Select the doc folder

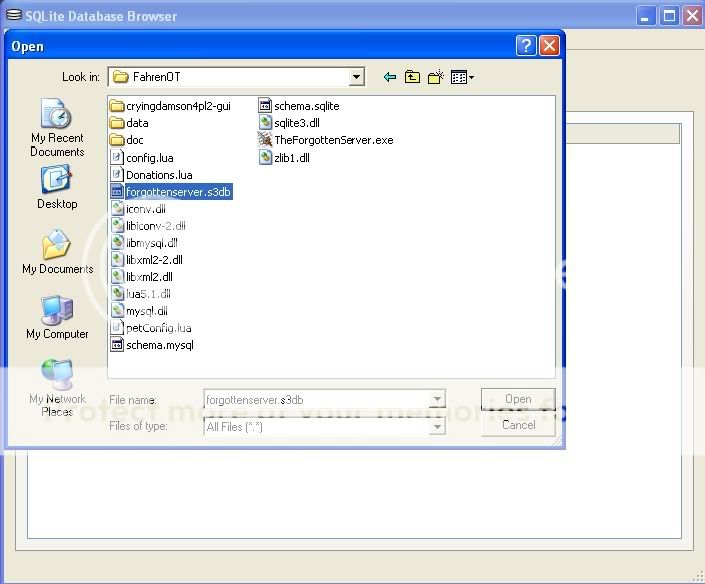127,140
